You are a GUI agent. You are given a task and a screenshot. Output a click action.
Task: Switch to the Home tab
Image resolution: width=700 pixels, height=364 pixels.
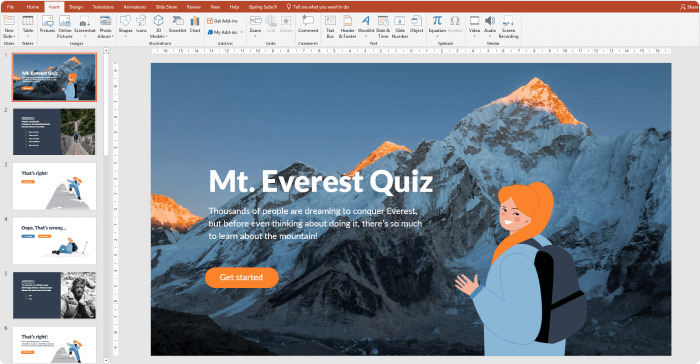(33, 7)
